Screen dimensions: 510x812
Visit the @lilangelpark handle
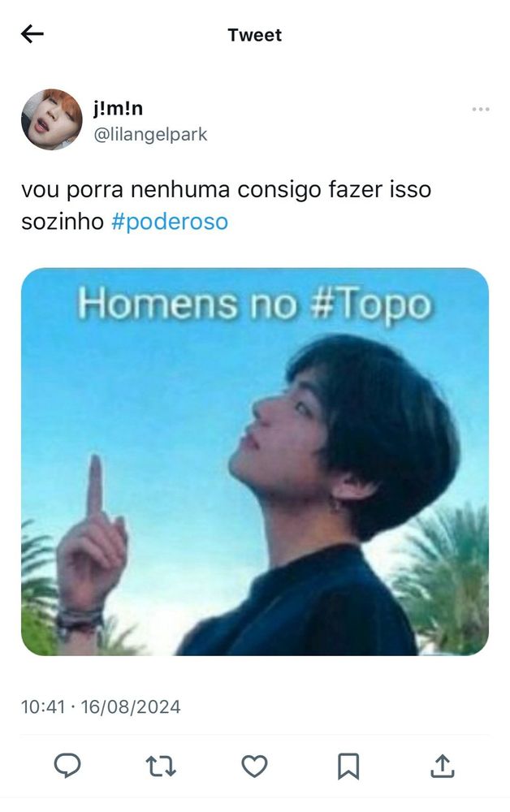click(x=150, y=134)
